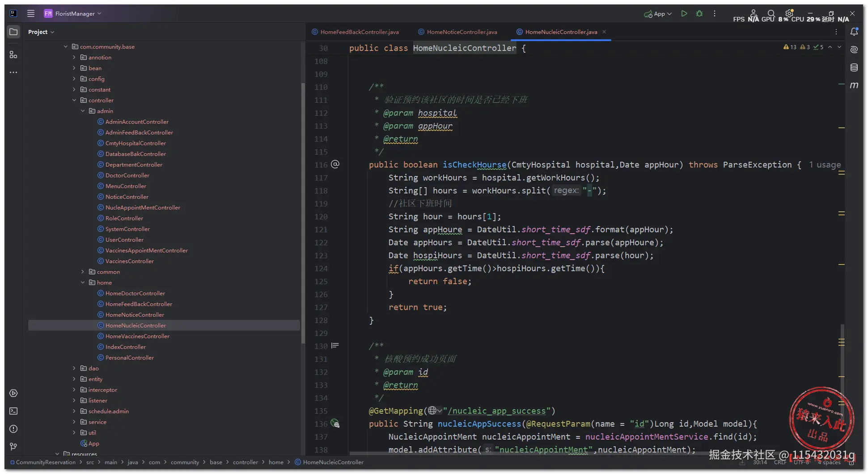The image size is (868, 474).
Task: Select IndexController in project tree
Action: [x=125, y=347]
